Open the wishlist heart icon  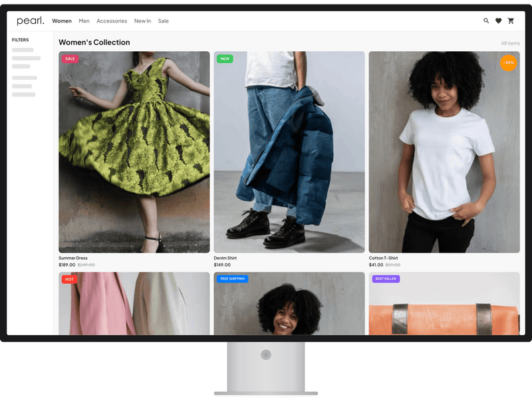(x=499, y=21)
